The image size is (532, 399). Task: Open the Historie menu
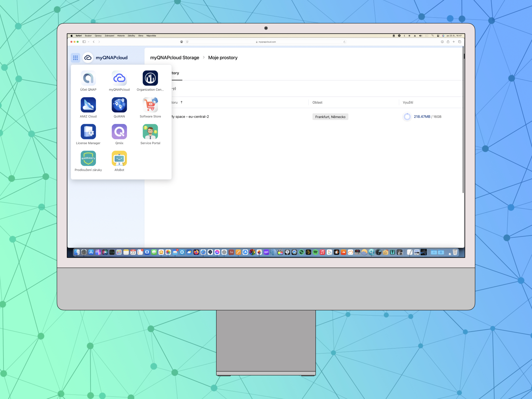click(121, 36)
